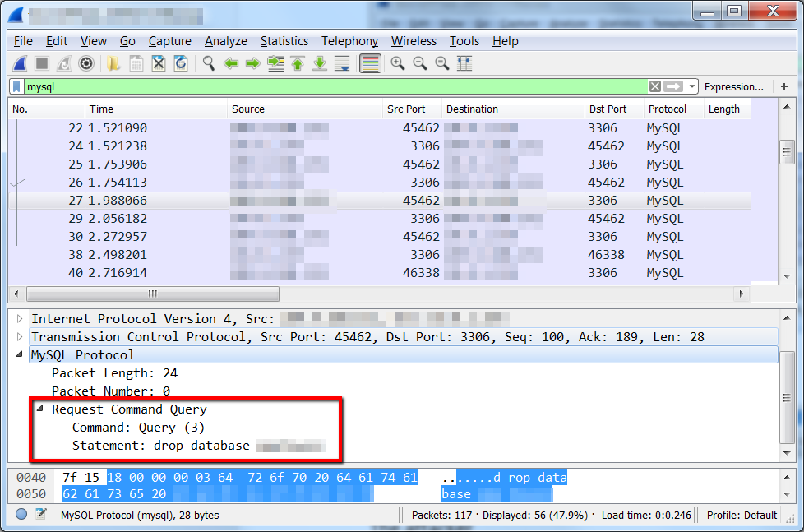Click the Expression... button
The height and width of the screenshot is (532, 804).
pyautogui.click(x=734, y=86)
